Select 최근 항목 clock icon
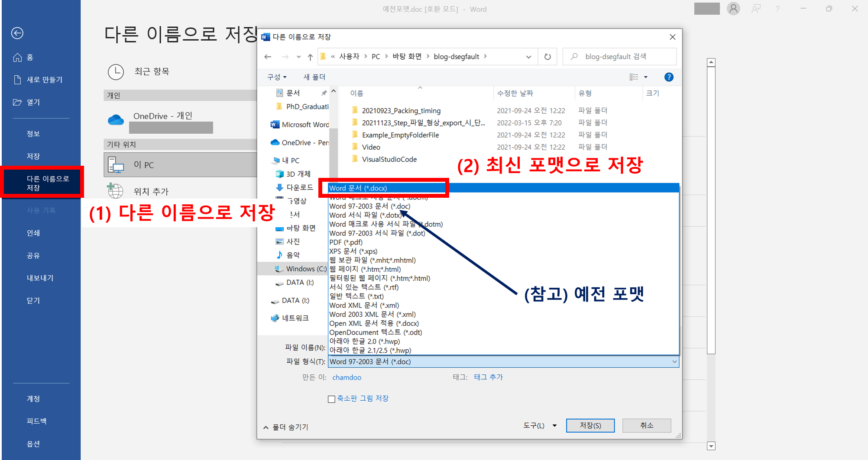The width and height of the screenshot is (868, 460). pyautogui.click(x=116, y=72)
